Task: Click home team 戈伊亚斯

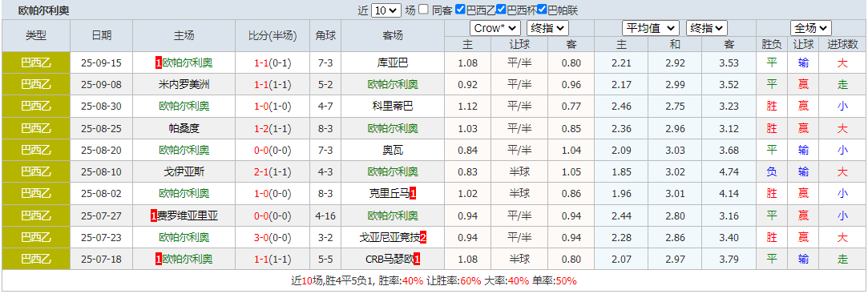Action: click(184, 171)
